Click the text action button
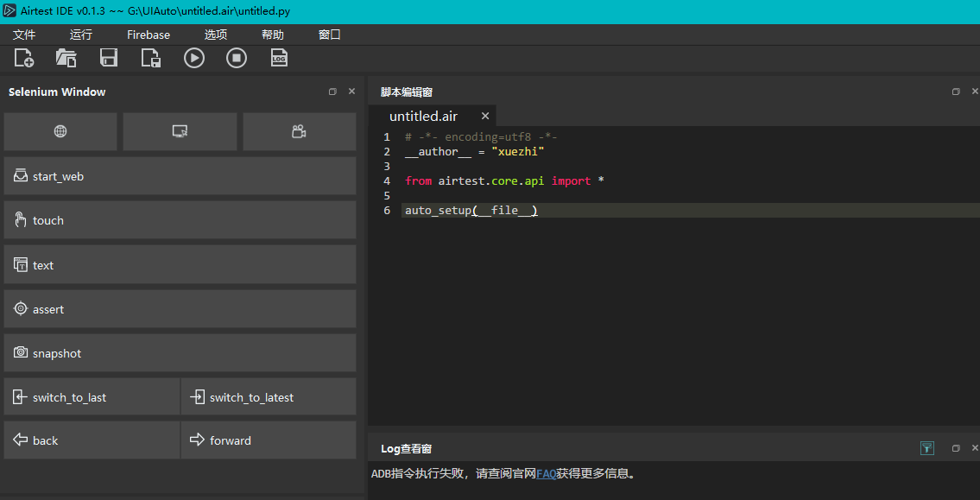 [180, 265]
